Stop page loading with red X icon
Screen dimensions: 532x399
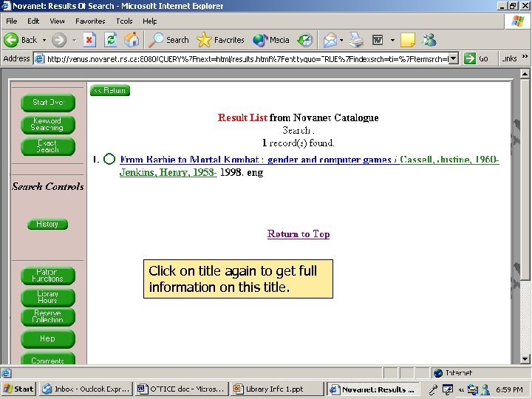[89, 40]
